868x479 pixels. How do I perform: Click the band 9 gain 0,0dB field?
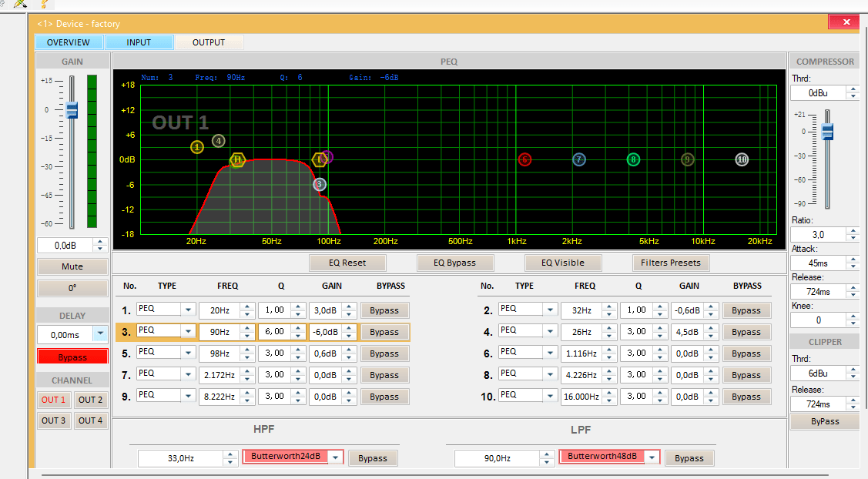[x=326, y=397]
